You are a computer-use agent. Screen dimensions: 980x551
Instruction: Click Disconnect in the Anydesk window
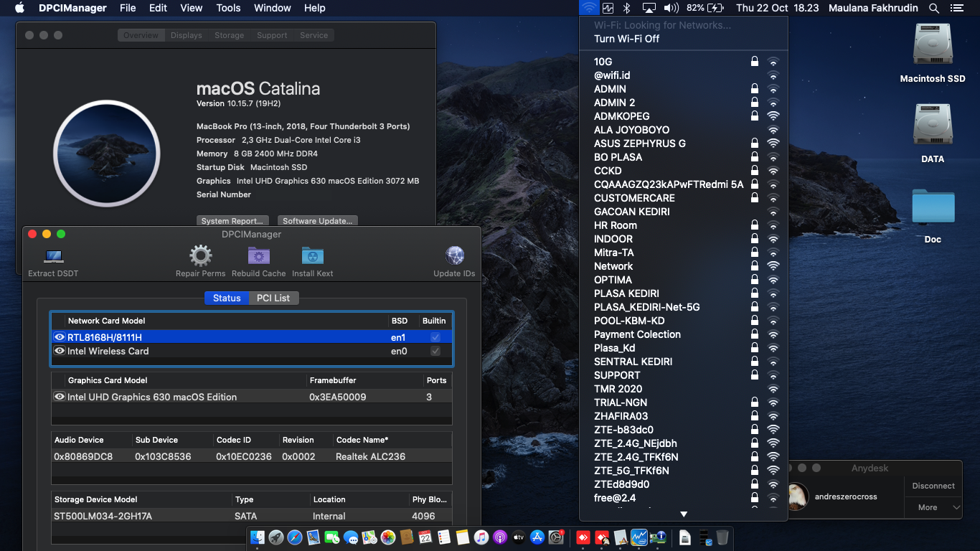pyautogui.click(x=932, y=486)
